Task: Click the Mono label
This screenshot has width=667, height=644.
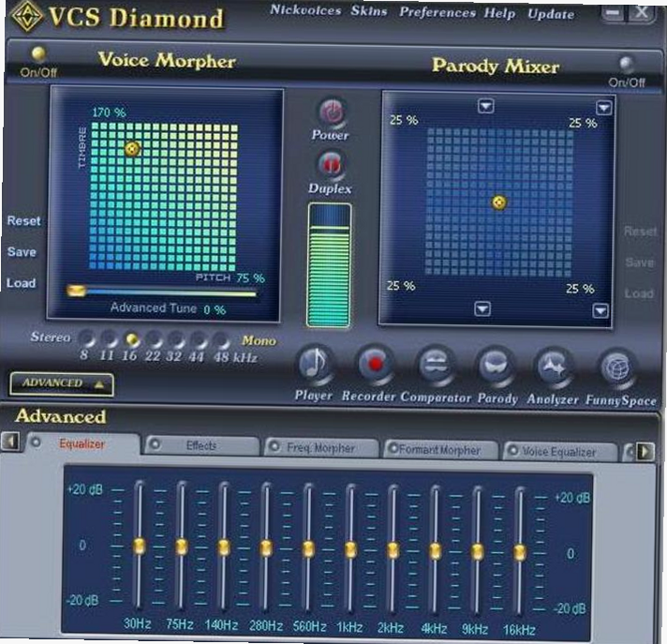Action: point(259,340)
